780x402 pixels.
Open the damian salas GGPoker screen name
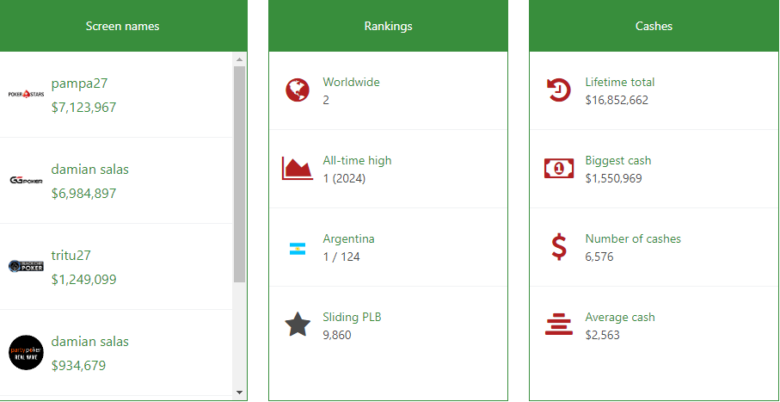click(x=90, y=169)
